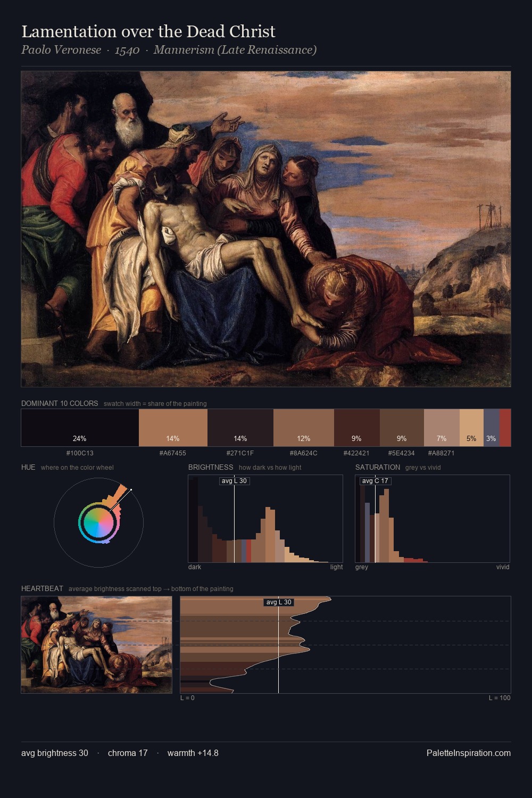The height and width of the screenshot is (798, 532).
Task: Click the small painting thumbnail beside the Heartbeat chart
Action: pyautogui.click(x=96, y=645)
